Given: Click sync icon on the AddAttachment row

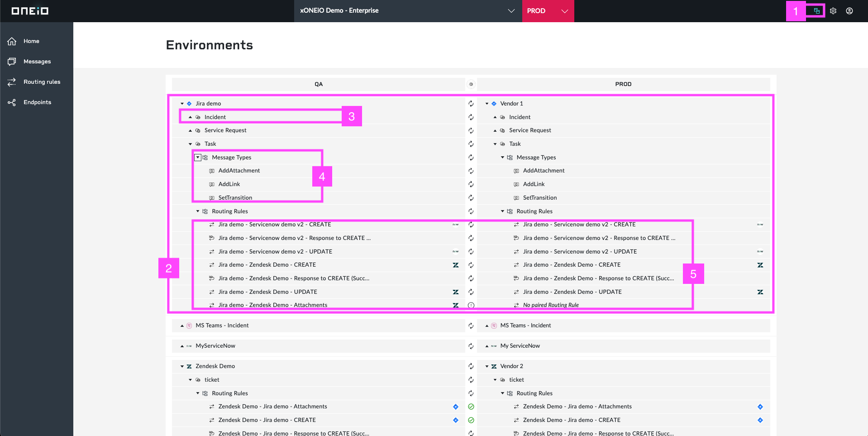Looking at the screenshot, I should pyautogui.click(x=471, y=171).
